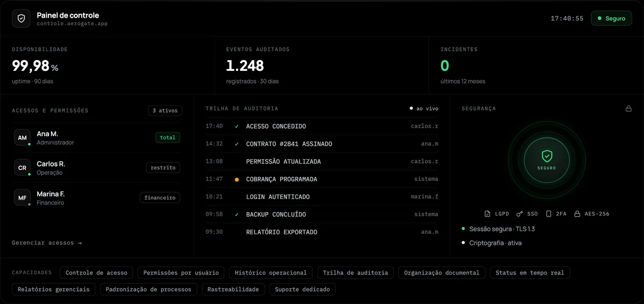Click the central SEGURO shield emblem
This screenshot has width=644, height=304.
click(546, 160)
